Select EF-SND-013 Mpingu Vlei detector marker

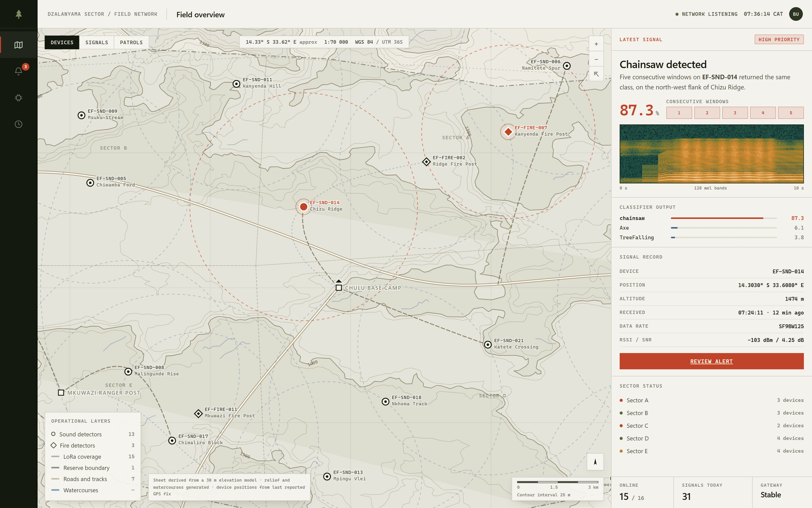(x=327, y=477)
